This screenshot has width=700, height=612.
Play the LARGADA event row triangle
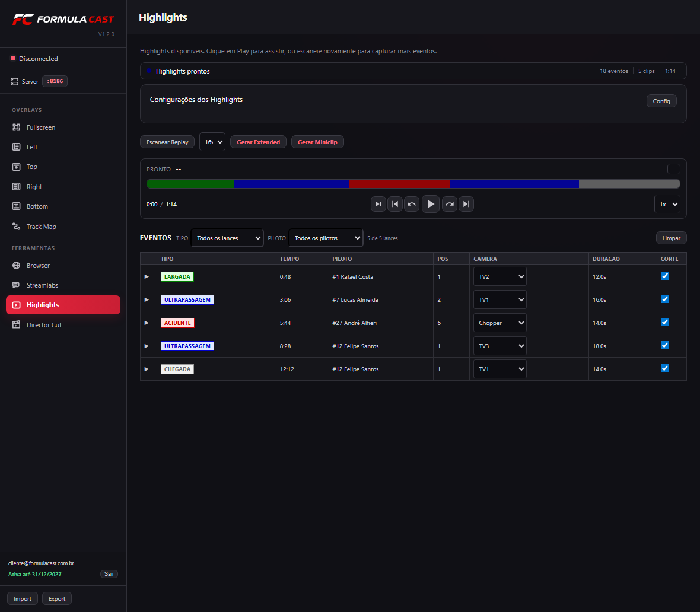pos(147,277)
